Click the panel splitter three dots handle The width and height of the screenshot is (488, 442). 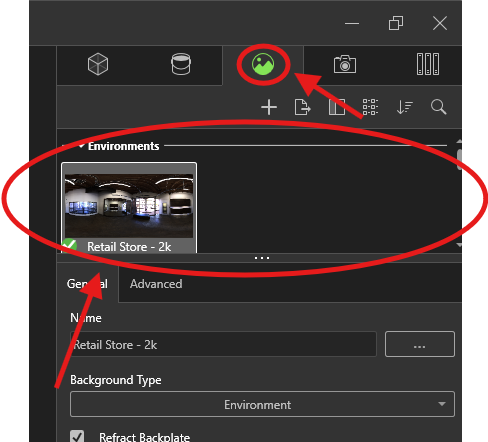coord(262,258)
